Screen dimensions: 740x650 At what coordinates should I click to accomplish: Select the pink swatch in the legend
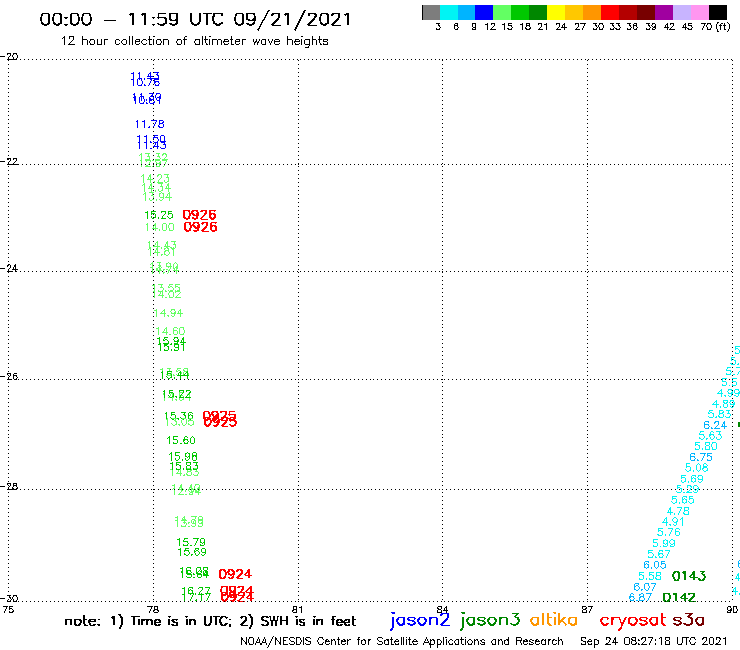click(x=700, y=12)
